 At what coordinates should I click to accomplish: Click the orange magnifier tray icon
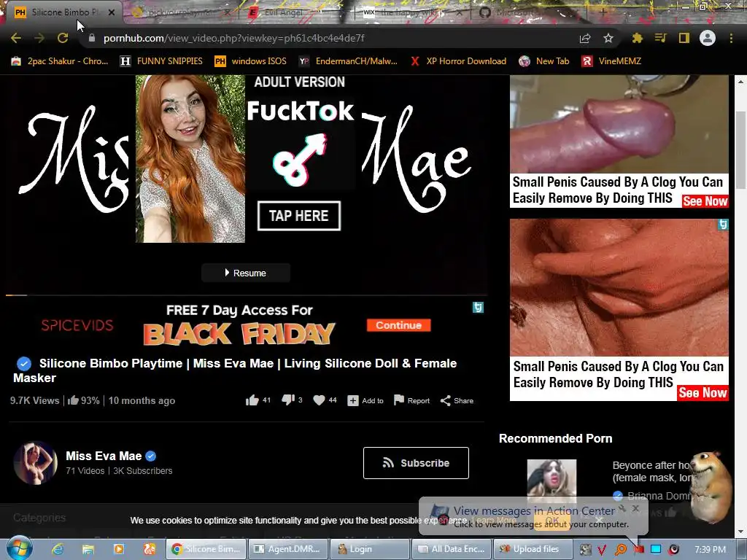[620, 550]
